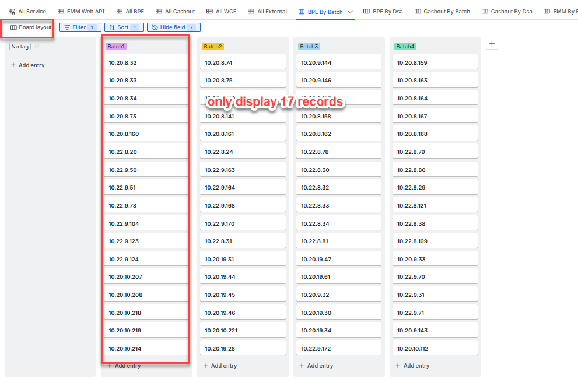The image size is (578, 392).
Task: Click the grid icon on EMM Web API tab
Action: point(61,12)
